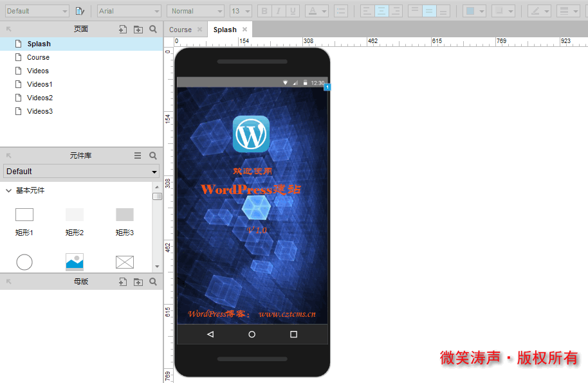Add a new folder in pages panel
The image size is (588, 383).
(x=138, y=29)
